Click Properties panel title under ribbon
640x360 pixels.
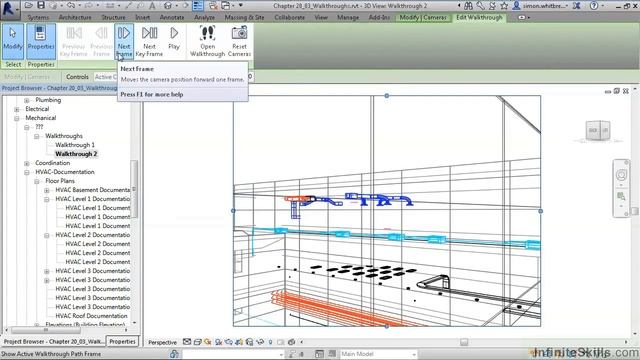pyautogui.click(x=41, y=64)
